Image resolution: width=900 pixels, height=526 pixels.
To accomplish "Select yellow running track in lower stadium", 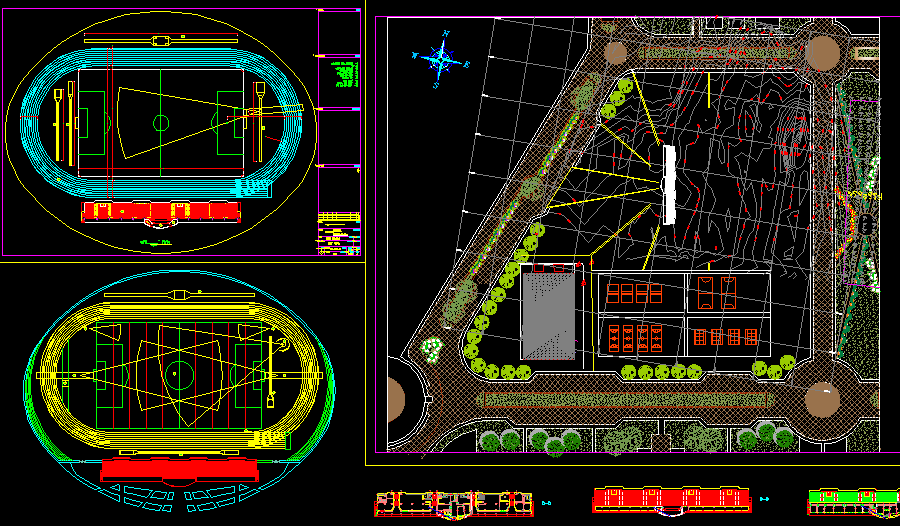I will 179,376.
